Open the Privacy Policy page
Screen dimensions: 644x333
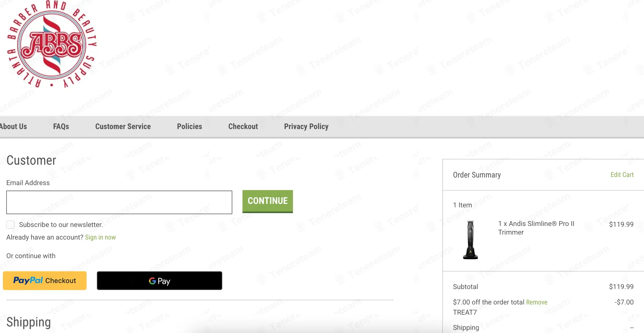click(306, 126)
